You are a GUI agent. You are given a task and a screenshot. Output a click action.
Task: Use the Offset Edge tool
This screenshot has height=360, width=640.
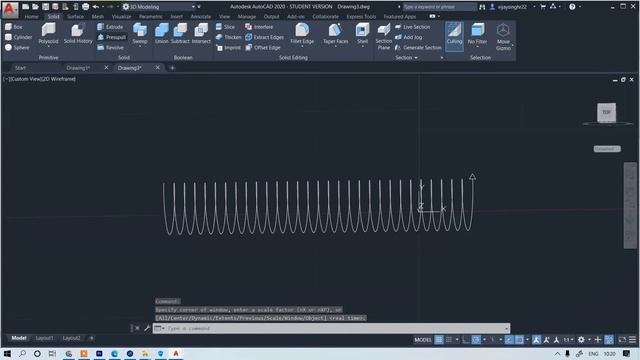[263, 48]
